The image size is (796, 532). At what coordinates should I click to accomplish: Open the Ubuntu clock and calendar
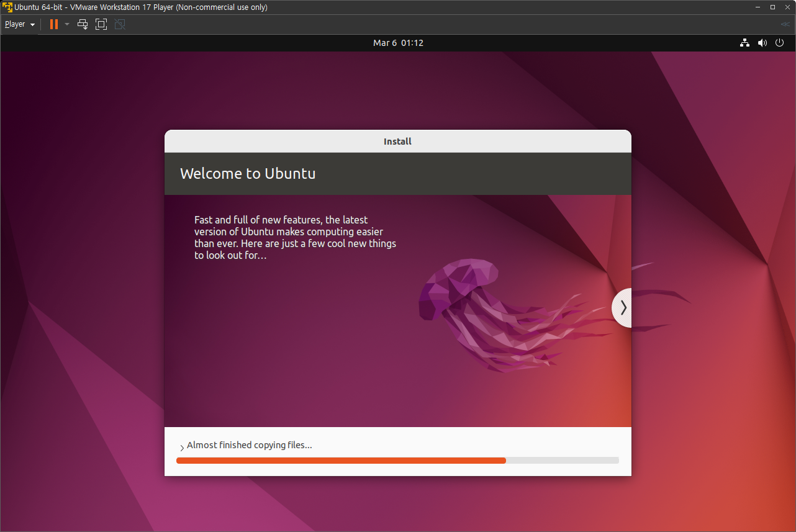click(x=398, y=43)
